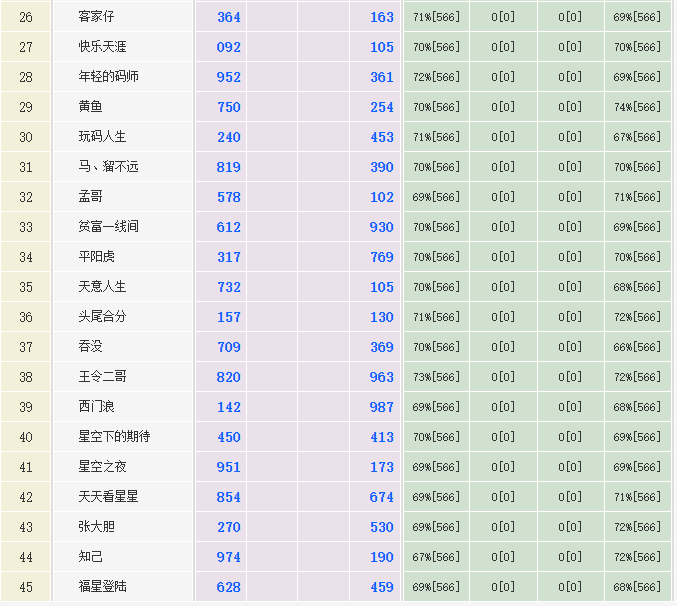Click blue number 987 in 西门浪 row

click(x=381, y=407)
